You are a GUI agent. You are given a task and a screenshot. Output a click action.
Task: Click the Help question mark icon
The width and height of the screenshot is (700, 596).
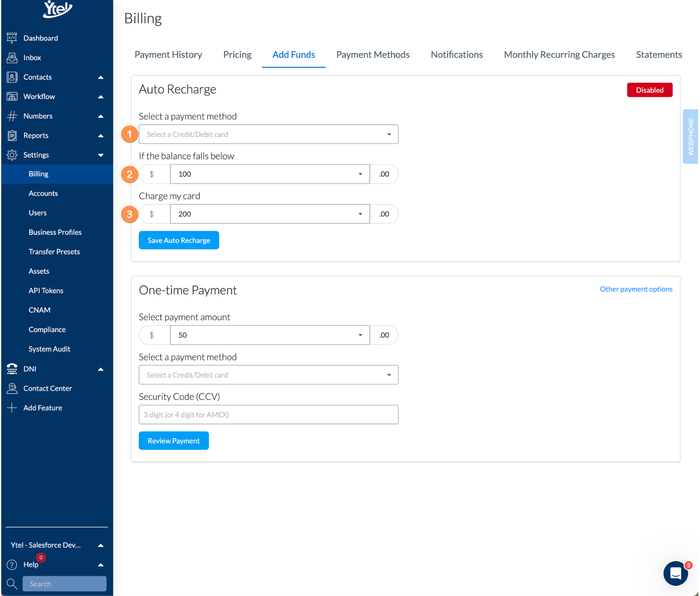pyautogui.click(x=12, y=565)
